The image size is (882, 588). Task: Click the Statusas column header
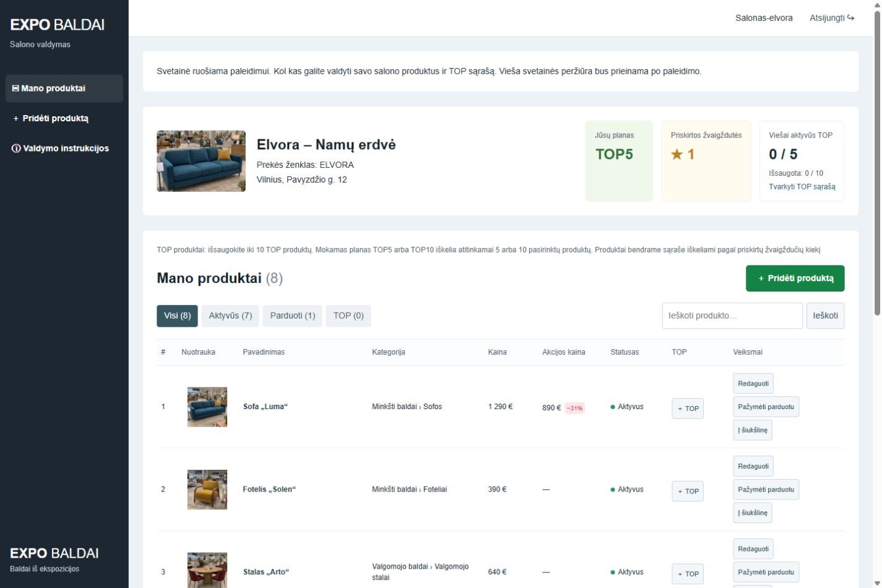click(625, 352)
